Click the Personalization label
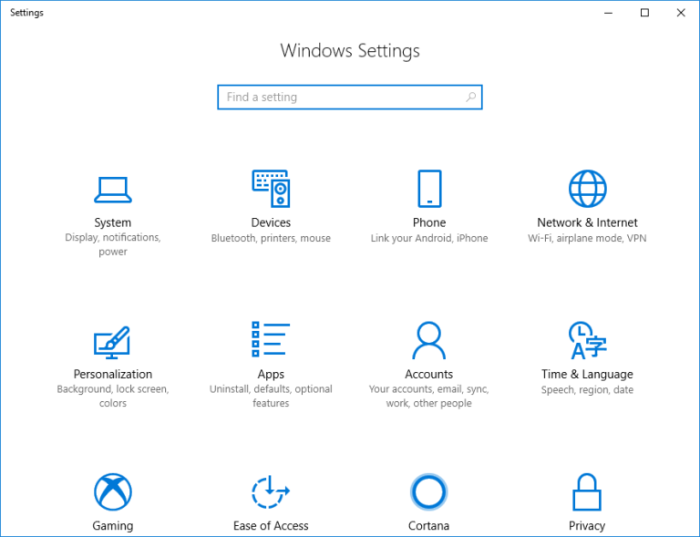700x537 pixels. coord(113,374)
